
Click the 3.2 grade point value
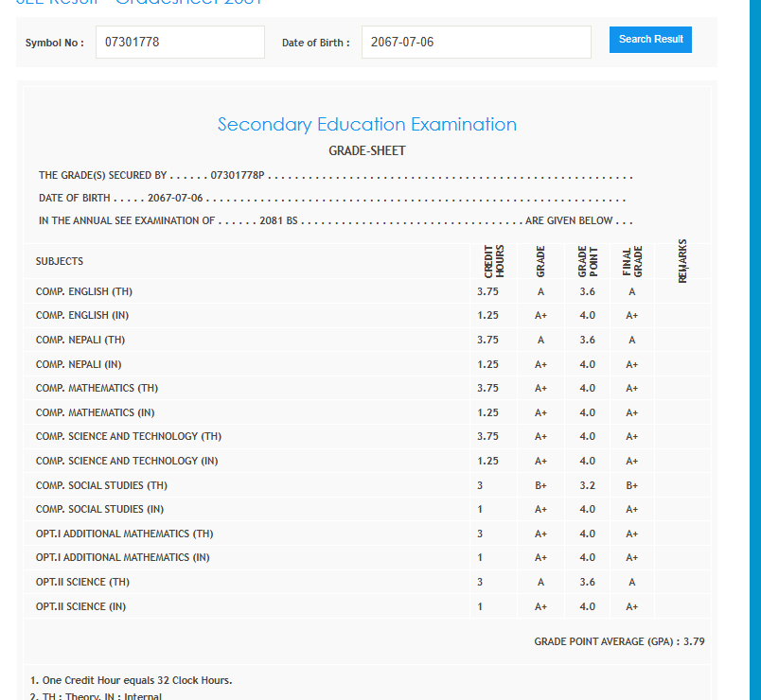587,485
